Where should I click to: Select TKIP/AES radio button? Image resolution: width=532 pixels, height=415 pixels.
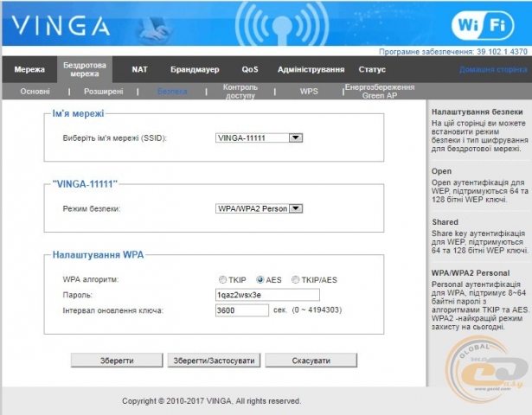296,280
